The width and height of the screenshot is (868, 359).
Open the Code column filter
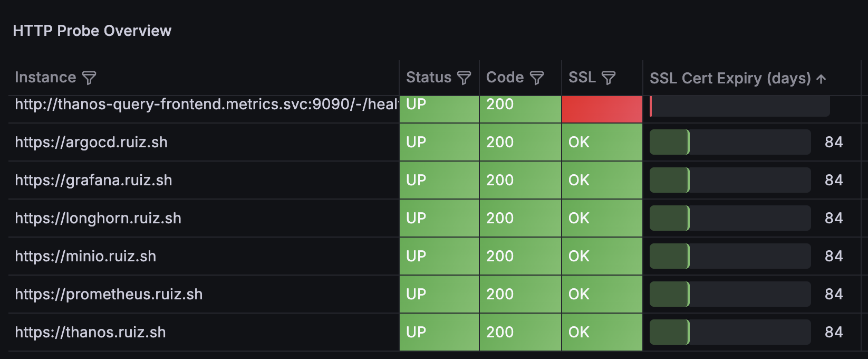(537, 78)
